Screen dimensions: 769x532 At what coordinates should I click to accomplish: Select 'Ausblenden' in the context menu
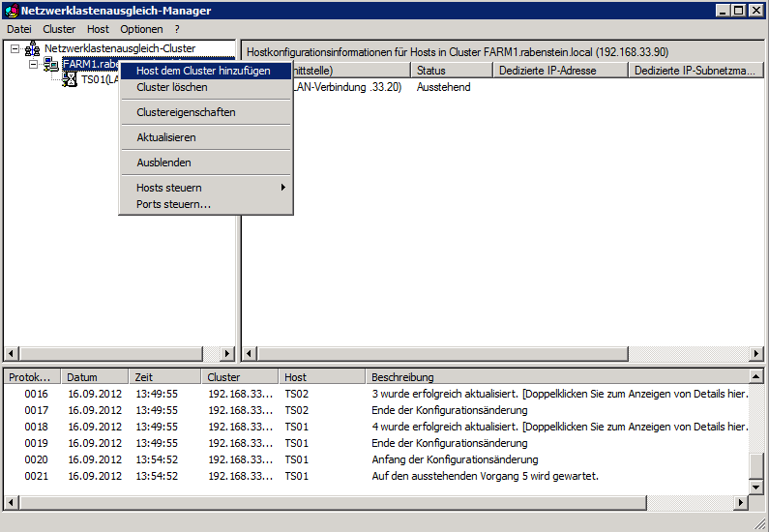[x=163, y=163]
